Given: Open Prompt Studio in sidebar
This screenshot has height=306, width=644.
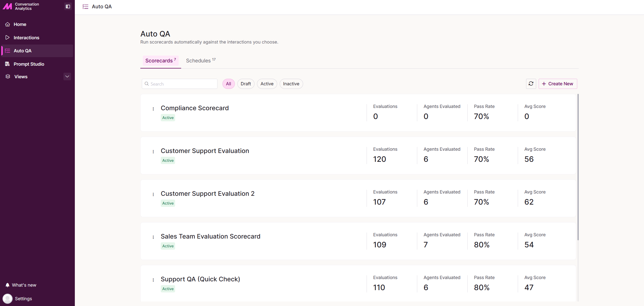Looking at the screenshot, I should (37, 64).
